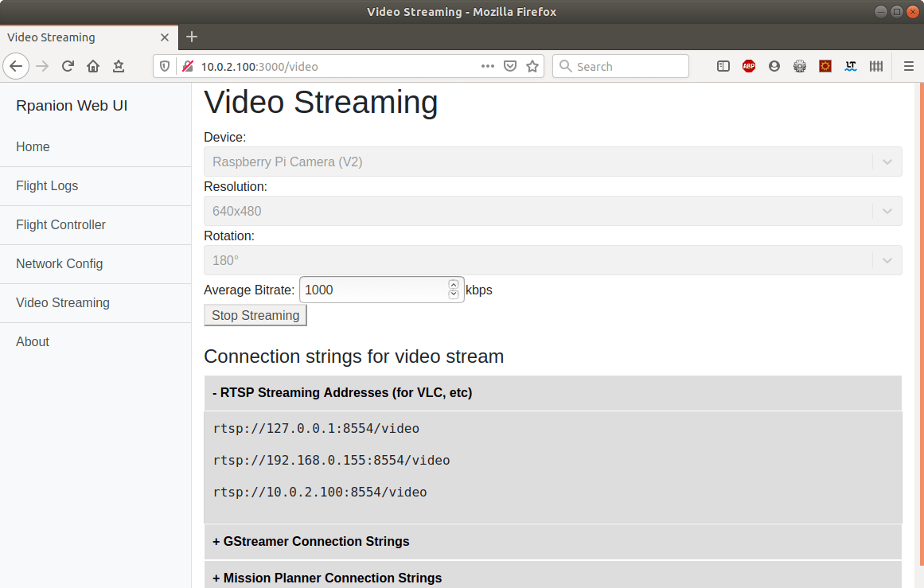924x588 pixels.
Task: Open the LanguageTool LT extension icon
Action: [x=850, y=66]
